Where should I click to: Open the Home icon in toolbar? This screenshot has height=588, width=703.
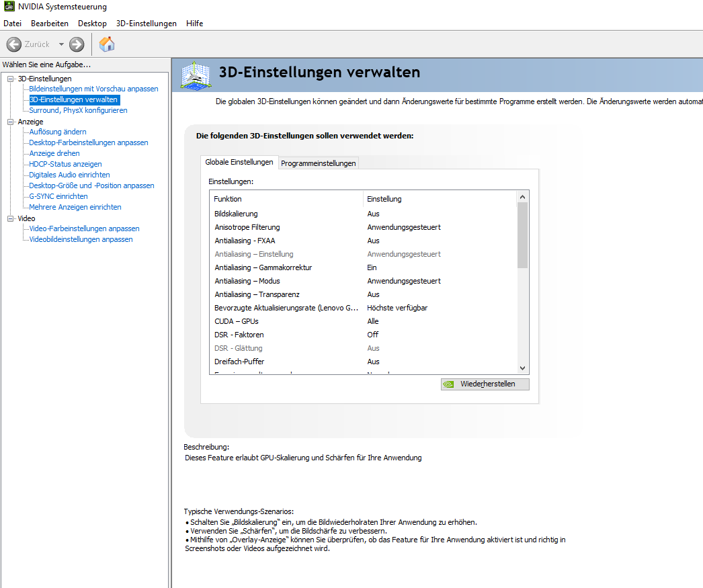107,44
